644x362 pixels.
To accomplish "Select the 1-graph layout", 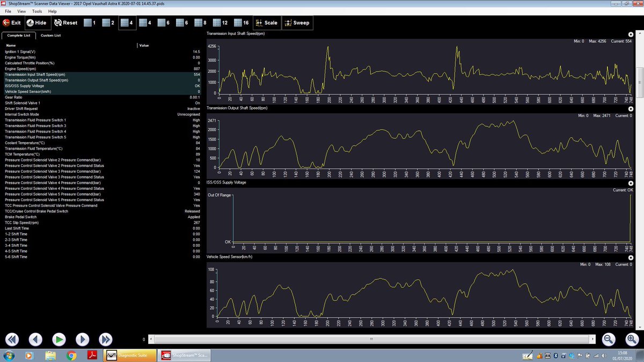I will tap(90, 23).
